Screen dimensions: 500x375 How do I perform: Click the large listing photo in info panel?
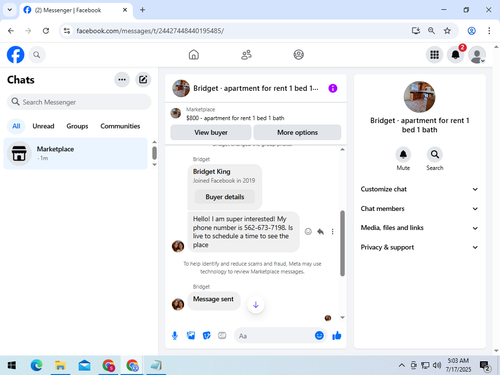pyautogui.click(x=419, y=97)
